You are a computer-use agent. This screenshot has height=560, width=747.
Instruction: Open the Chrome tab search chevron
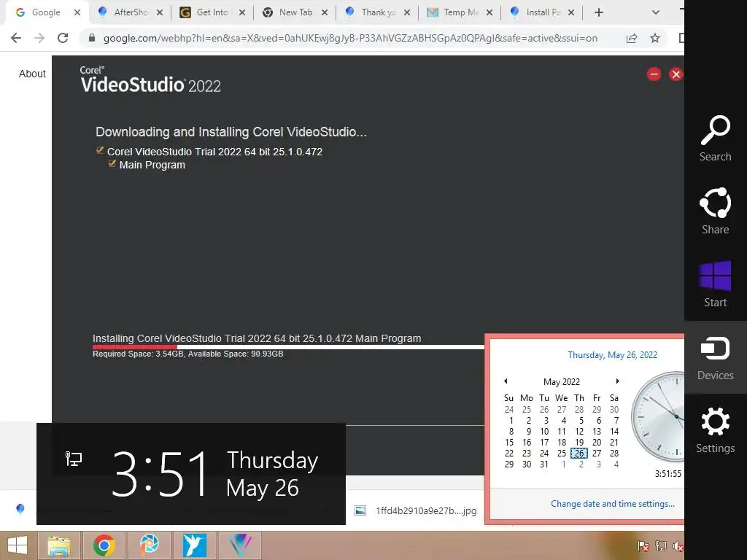[x=656, y=12]
